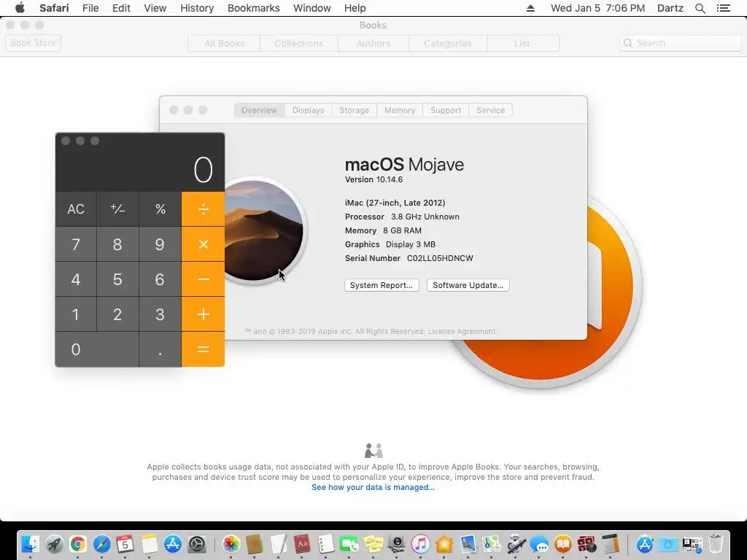Click the orange Books icon in Dock

click(x=562, y=544)
